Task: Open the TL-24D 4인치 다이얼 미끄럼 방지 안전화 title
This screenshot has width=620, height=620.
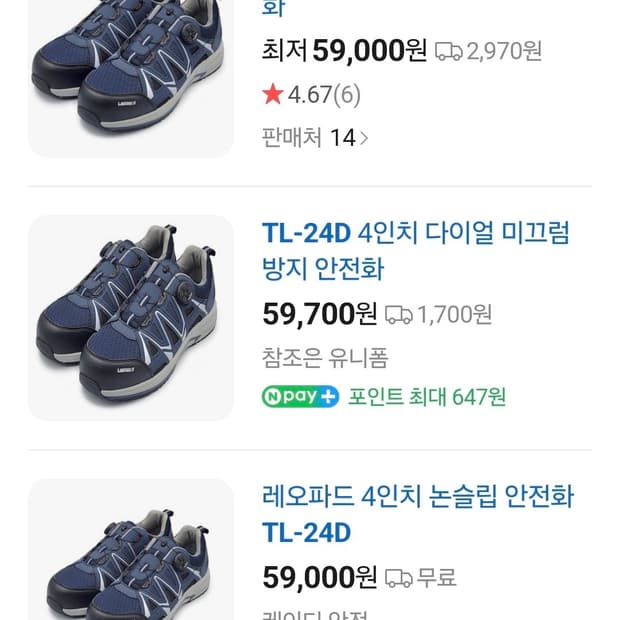Action: [x=416, y=251]
